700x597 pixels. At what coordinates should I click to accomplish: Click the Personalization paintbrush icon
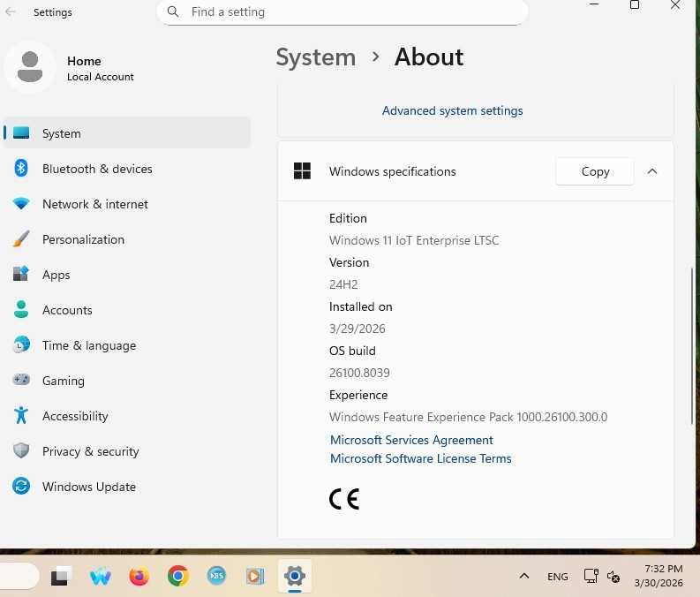(21, 238)
